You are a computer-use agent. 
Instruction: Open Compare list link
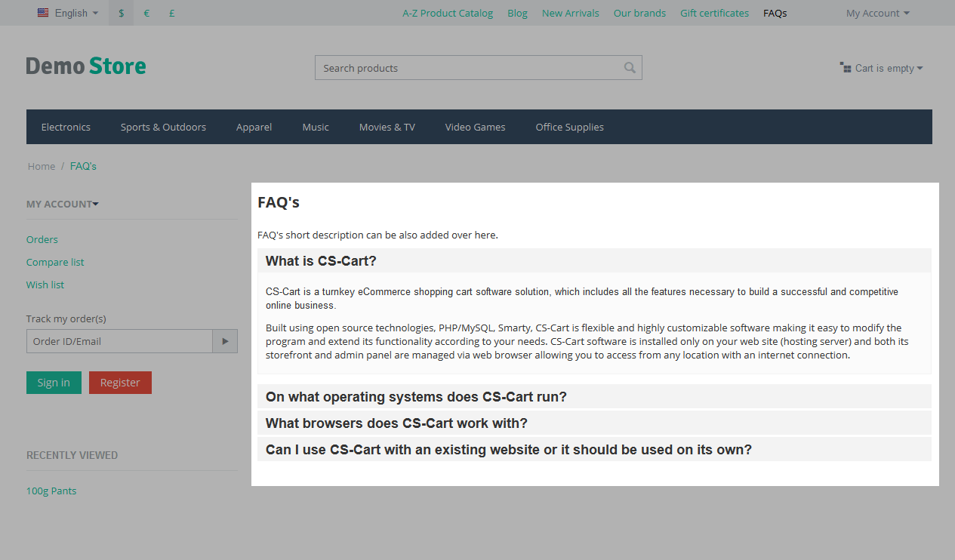pos(55,262)
